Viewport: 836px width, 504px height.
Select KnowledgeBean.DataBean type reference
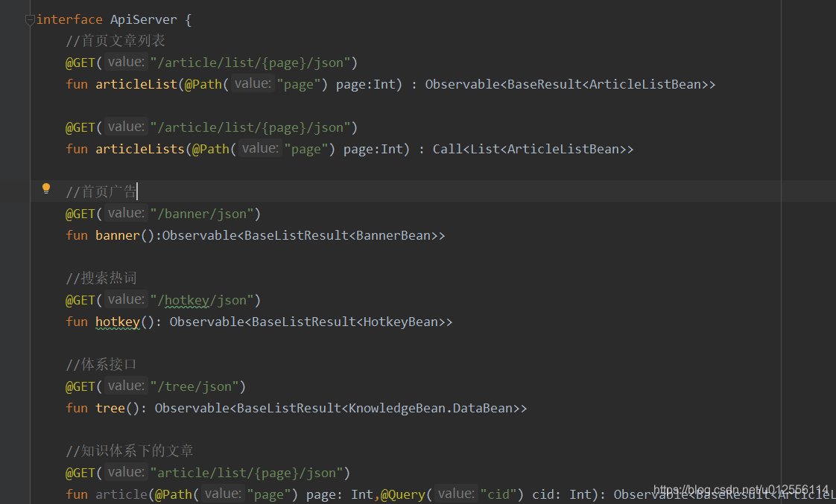(432, 407)
